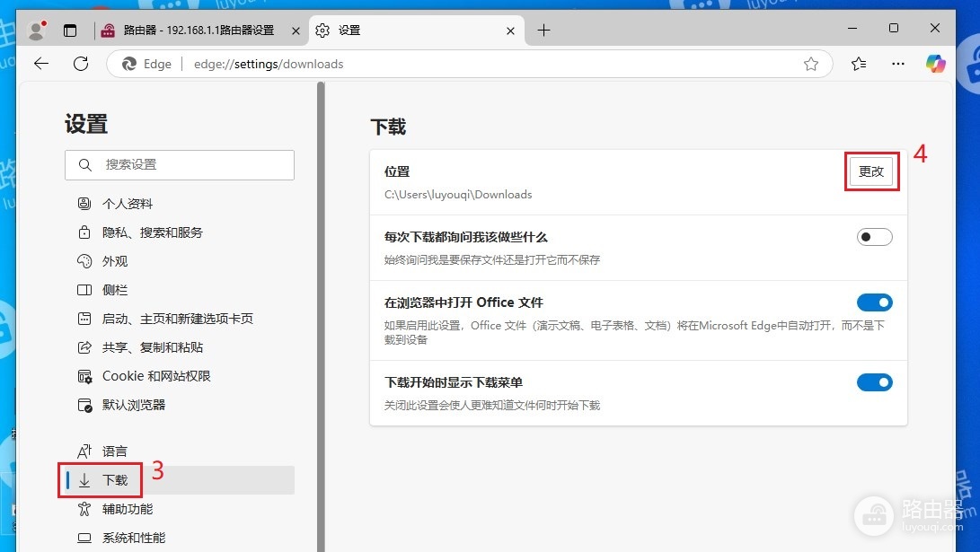980x552 pixels.
Task: Click the Edge logo in address bar
Action: point(129,64)
